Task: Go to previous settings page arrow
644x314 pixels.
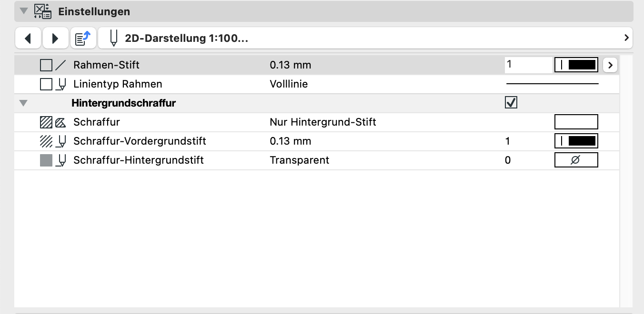Action: [x=28, y=38]
